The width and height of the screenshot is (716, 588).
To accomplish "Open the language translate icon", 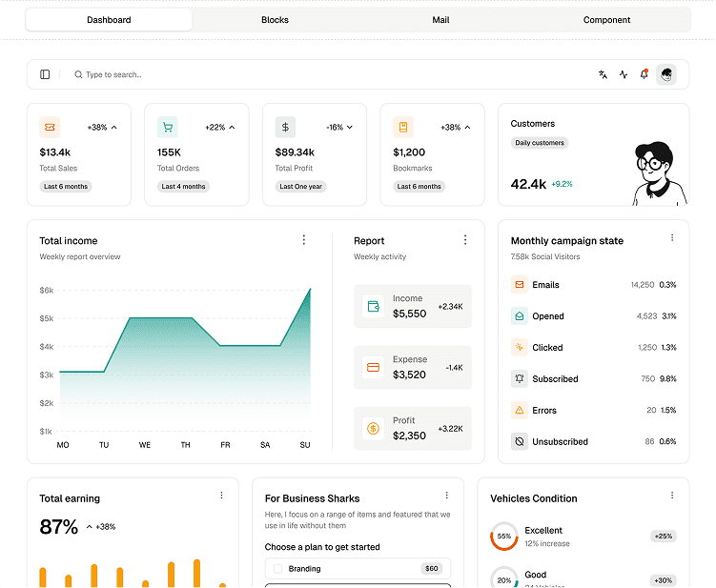I will click(603, 74).
